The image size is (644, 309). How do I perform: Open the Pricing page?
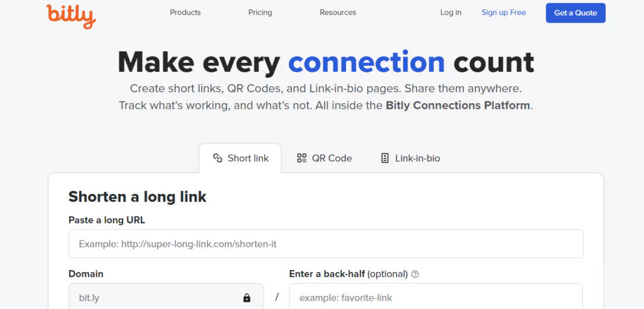tap(260, 13)
